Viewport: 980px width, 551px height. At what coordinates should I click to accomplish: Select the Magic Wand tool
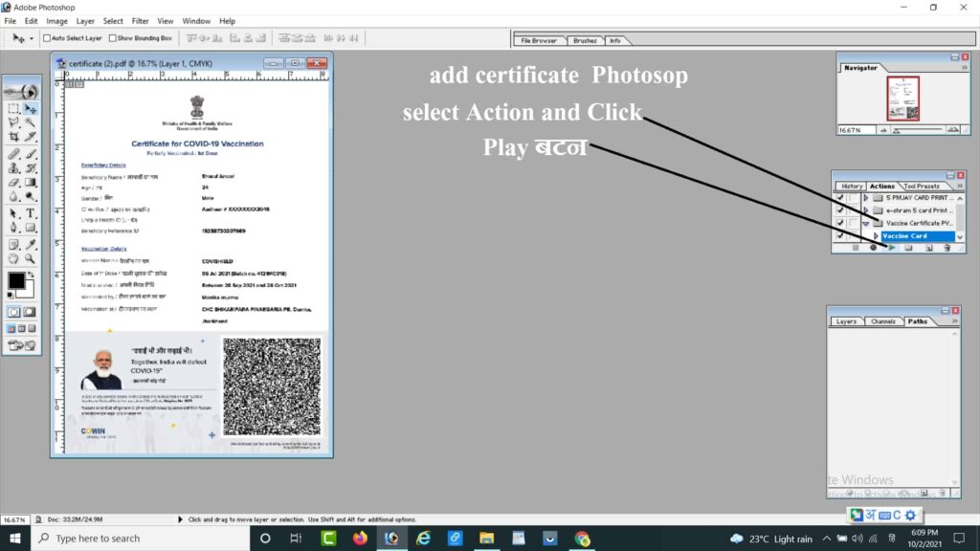(x=30, y=122)
